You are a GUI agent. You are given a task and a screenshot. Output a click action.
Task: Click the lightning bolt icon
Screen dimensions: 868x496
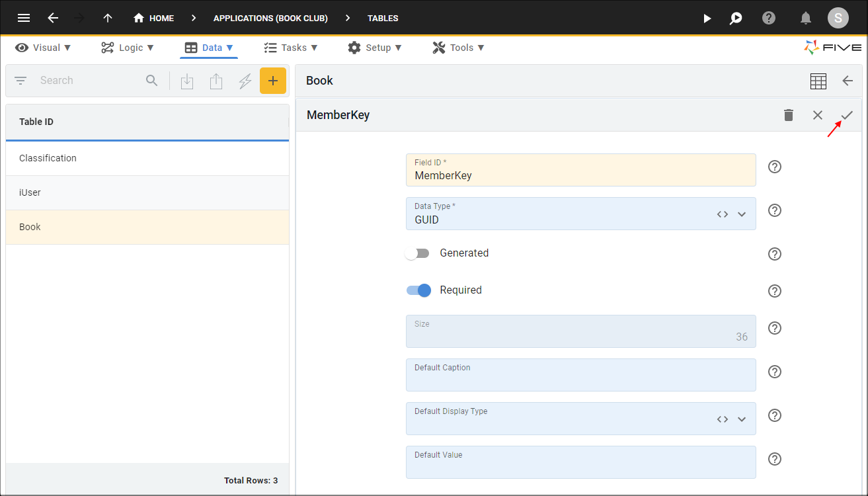245,81
